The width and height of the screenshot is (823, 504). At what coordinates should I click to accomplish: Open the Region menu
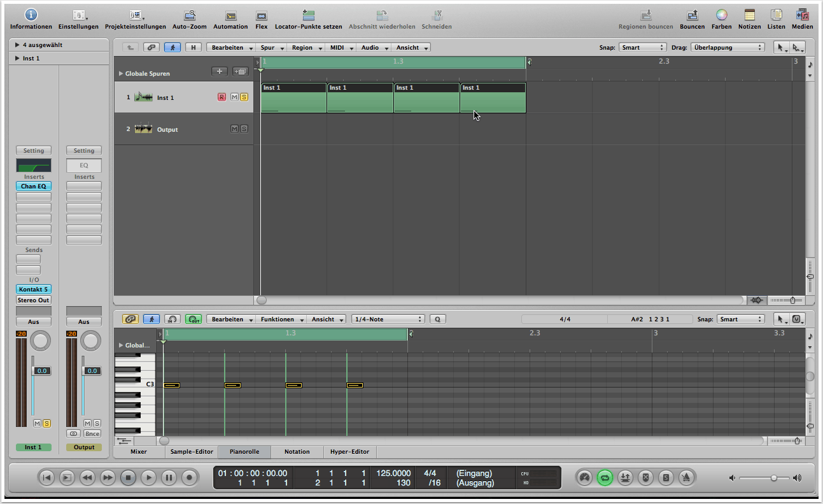pyautogui.click(x=305, y=48)
